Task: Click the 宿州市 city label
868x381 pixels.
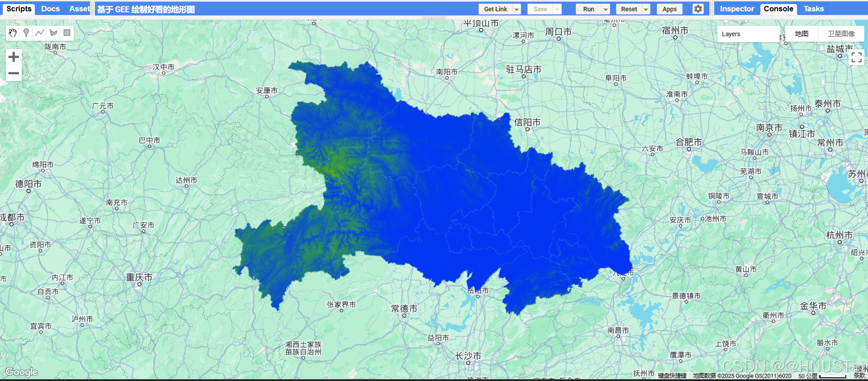Action: click(675, 30)
